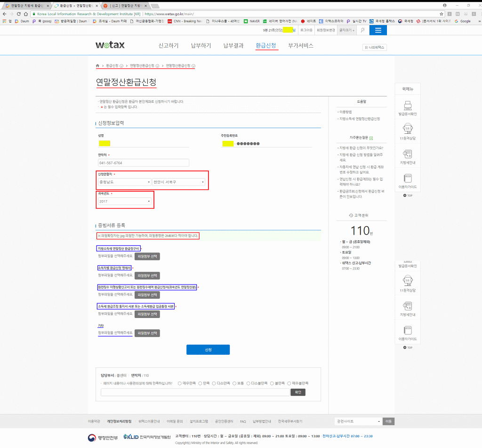This screenshot has width=482, height=448.
Task: Open the 글자크기 + font size control
Action: [347, 30]
